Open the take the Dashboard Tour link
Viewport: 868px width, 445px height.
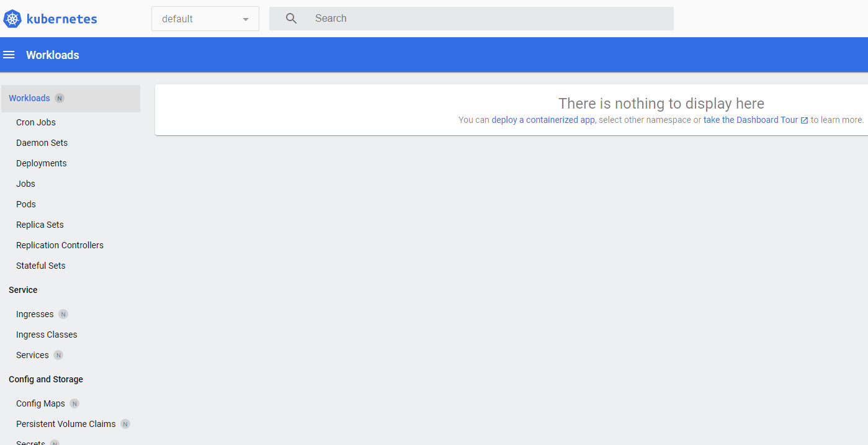click(x=751, y=120)
